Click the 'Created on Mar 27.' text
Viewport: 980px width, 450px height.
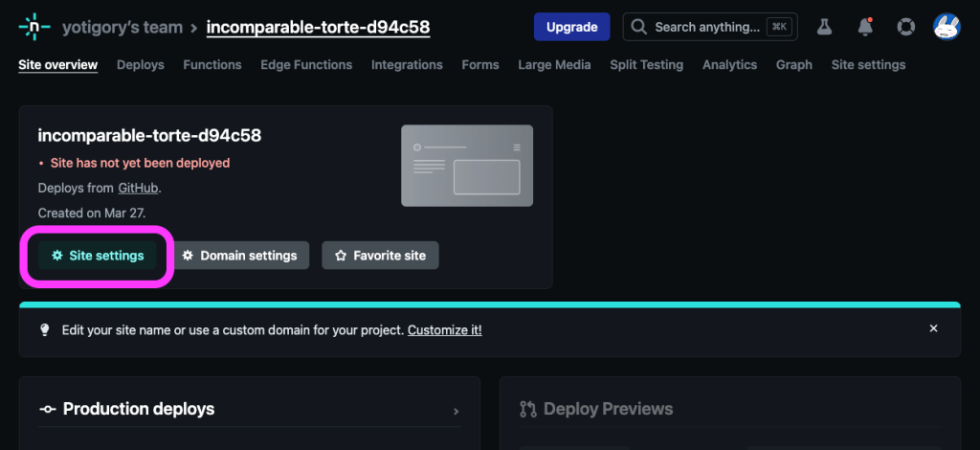(92, 214)
